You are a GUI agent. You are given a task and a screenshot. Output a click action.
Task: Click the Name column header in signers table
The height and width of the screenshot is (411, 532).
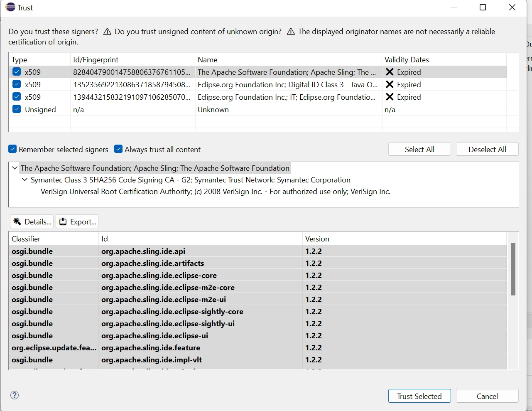(288, 59)
